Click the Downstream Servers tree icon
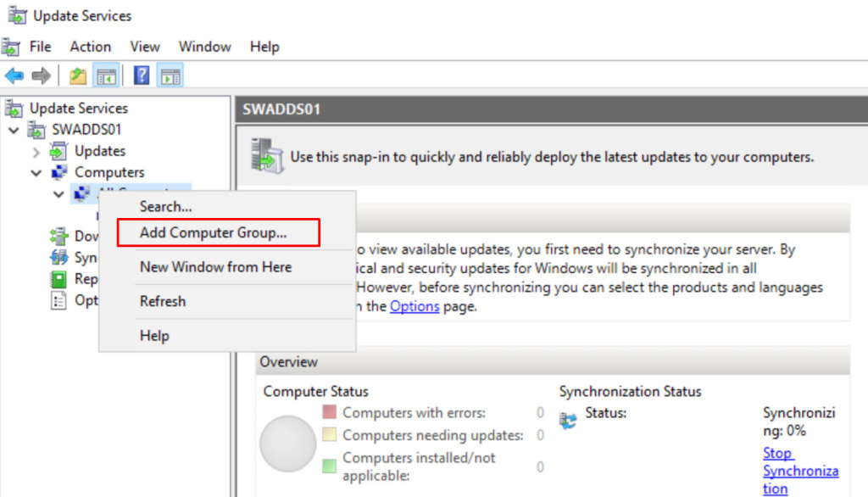868x497 pixels. pos(58,237)
